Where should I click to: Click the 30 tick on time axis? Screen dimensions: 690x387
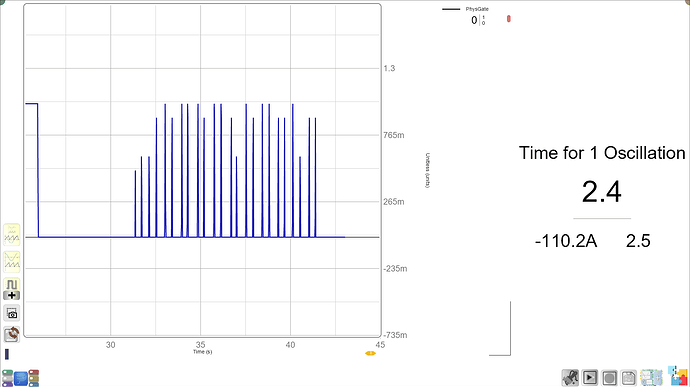110,345
